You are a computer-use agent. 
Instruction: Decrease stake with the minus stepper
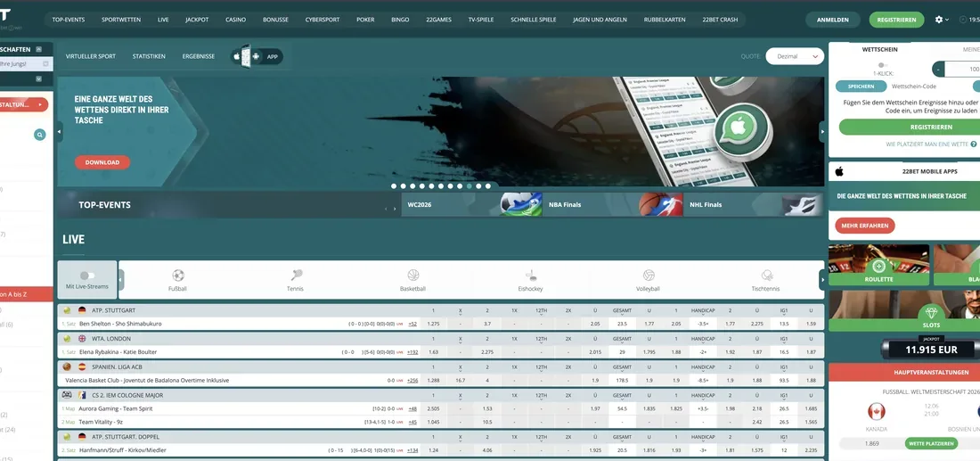tap(938, 69)
